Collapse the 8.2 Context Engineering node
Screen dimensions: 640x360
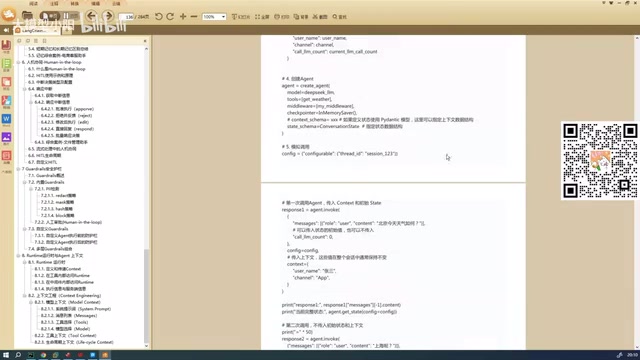(x=25, y=296)
